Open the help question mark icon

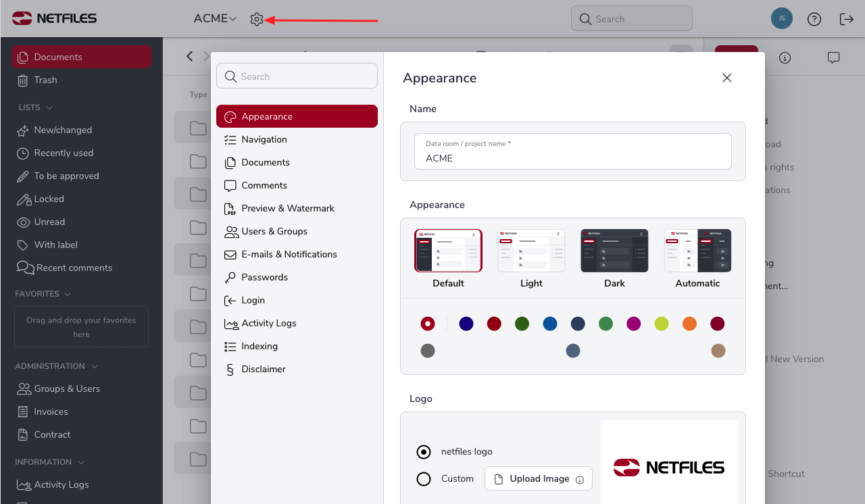click(814, 19)
